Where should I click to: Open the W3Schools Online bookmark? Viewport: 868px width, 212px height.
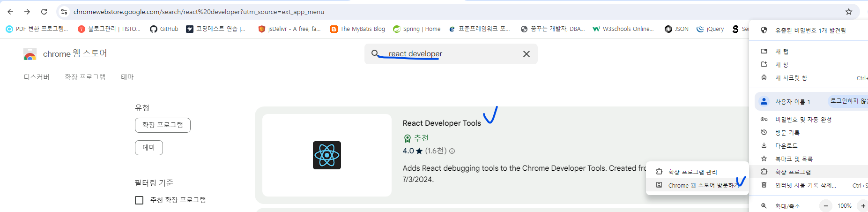pyautogui.click(x=623, y=29)
